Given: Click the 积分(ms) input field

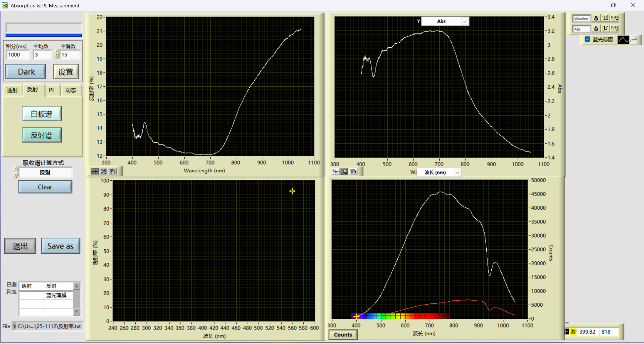Looking at the screenshot, I should click(x=18, y=55).
